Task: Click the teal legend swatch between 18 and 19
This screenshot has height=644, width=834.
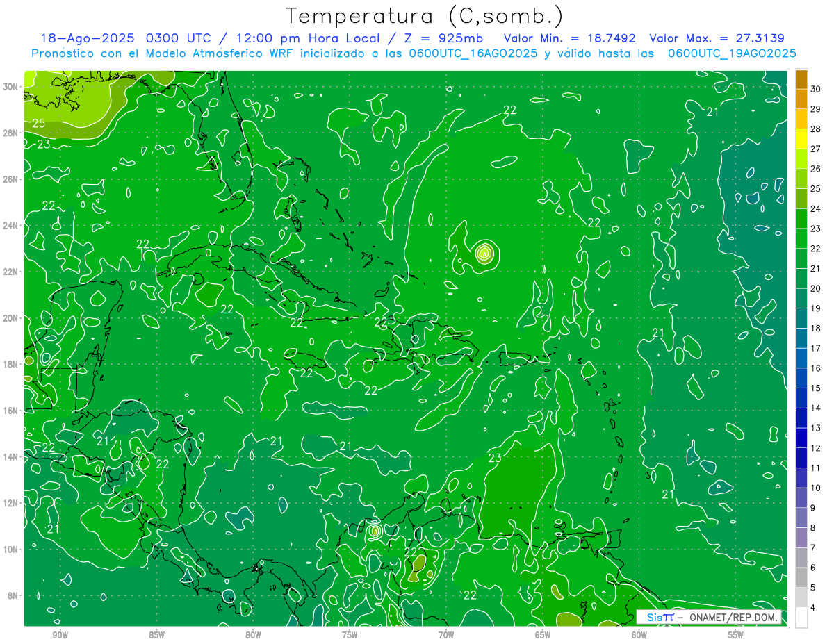Action: [x=801, y=318]
